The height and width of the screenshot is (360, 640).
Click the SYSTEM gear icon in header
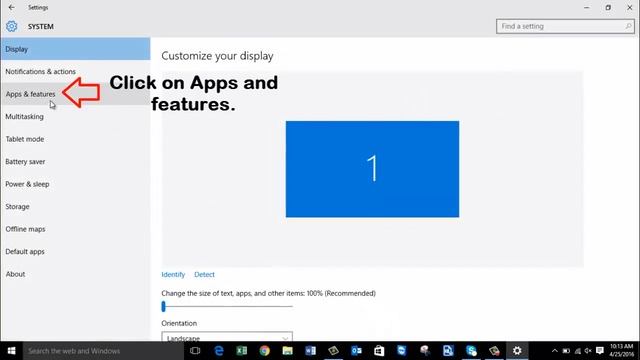pos(11,26)
